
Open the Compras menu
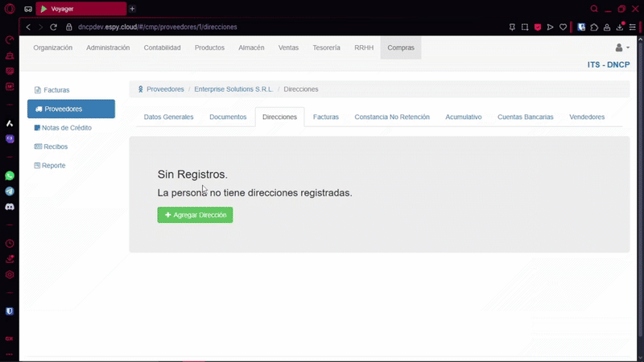coord(401,47)
